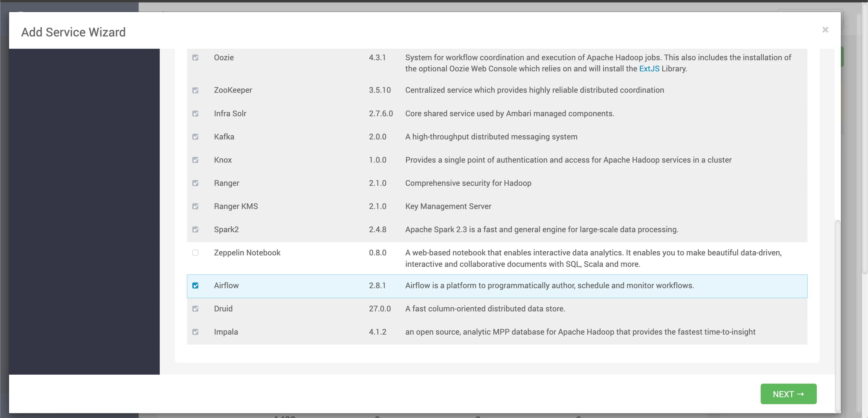Toggle the Ranger service checkbox
The height and width of the screenshot is (418, 868).
pyautogui.click(x=195, y=183)
